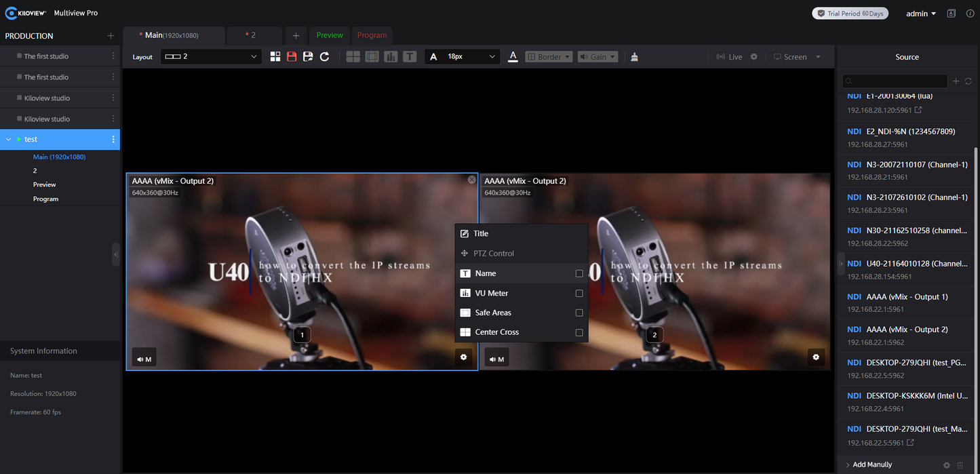Click the save-as layout icon
This screenshot has width=980, height=474.
308,56
